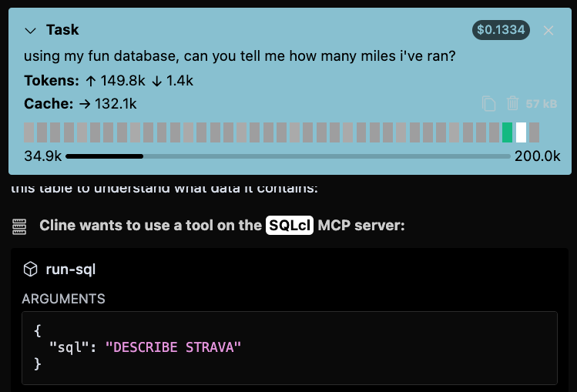
Task: Click the Cache right-arrow icon
Action: [x=84, y=103]
